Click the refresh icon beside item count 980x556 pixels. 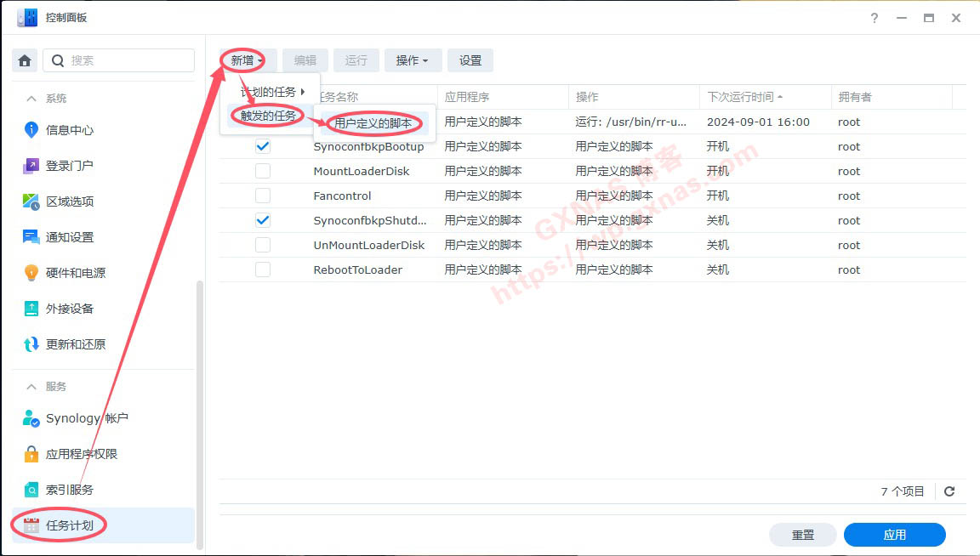pos(949,491)
